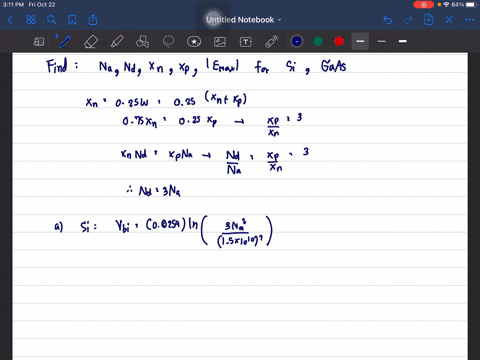Select the Eraser tool
The height and width of the screenshot is (360, 480).
[91, 42]
